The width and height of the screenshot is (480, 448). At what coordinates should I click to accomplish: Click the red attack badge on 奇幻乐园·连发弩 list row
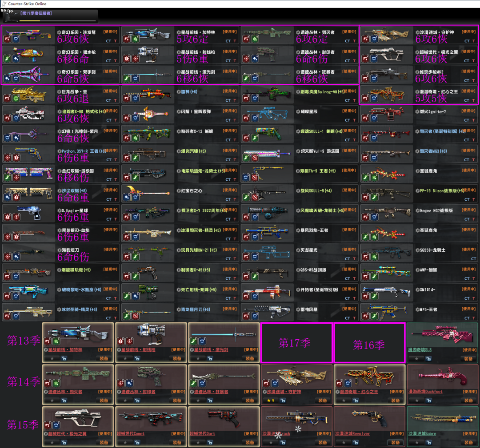tap(7, 39)
